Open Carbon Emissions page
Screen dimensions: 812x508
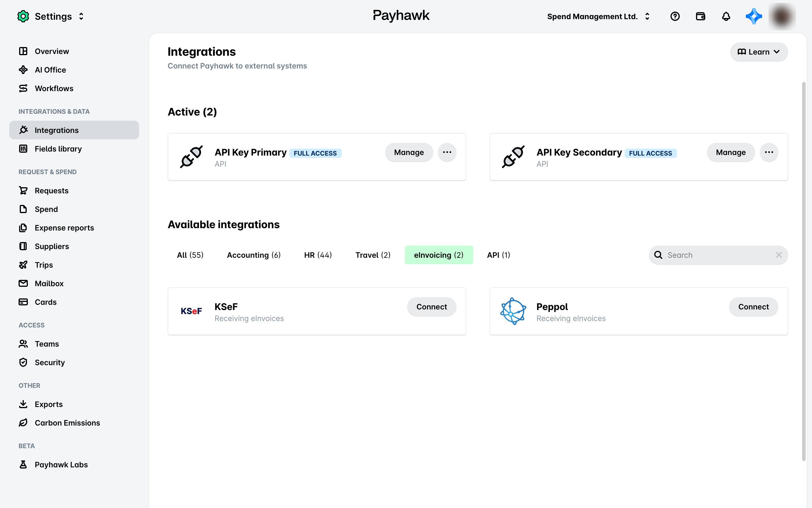tap(74, 423)
